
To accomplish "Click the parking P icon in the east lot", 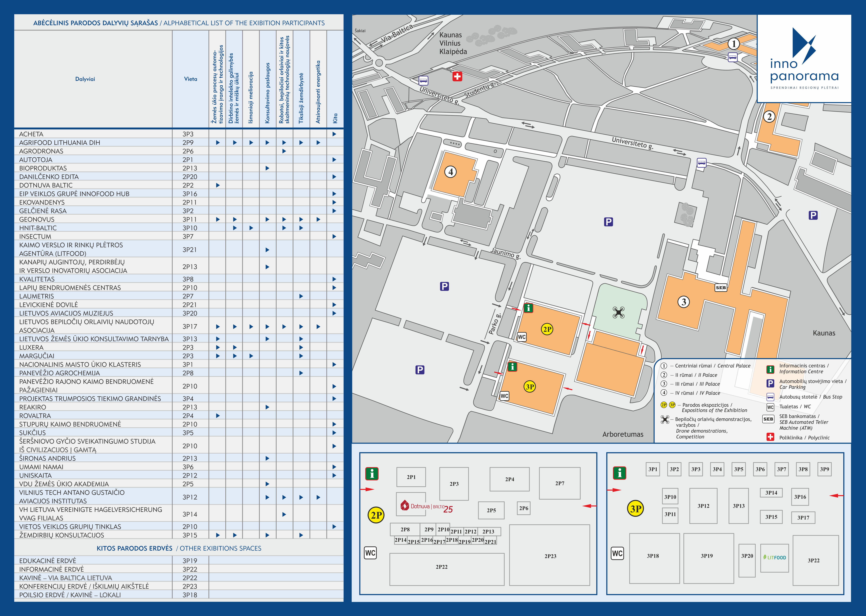I will pyautogui.click(x=813, y=215).
